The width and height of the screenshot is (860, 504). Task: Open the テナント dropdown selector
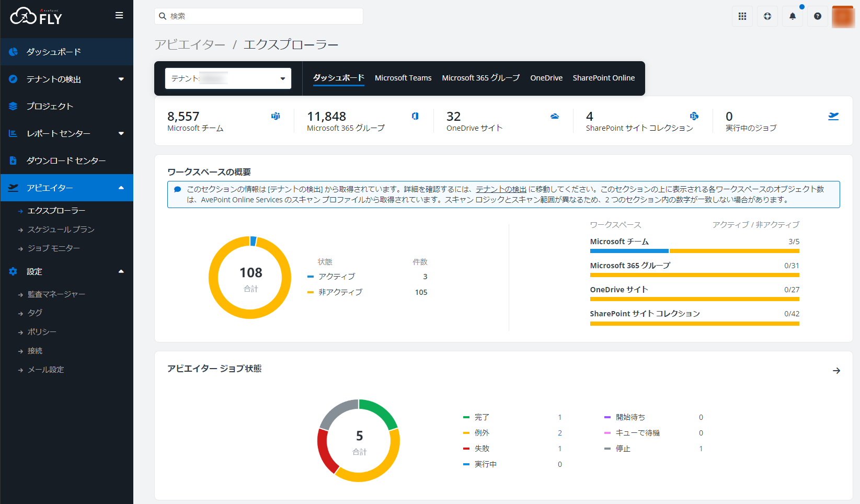point(228,78)
